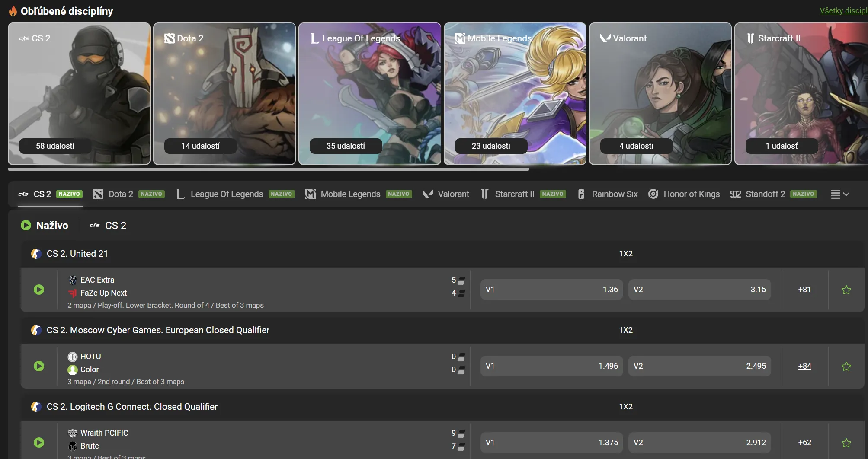Click the horizontal scrollbar under discipline cards

[269, 169]
